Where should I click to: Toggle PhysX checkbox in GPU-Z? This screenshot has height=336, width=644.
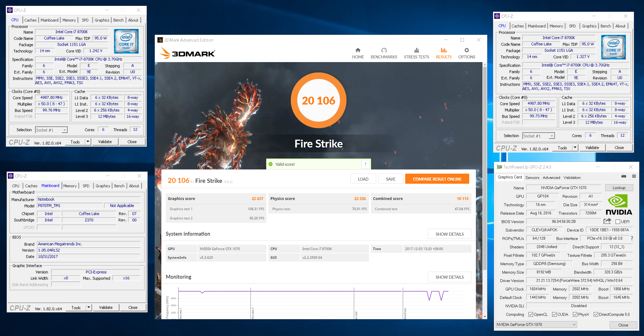coord(575,314)
